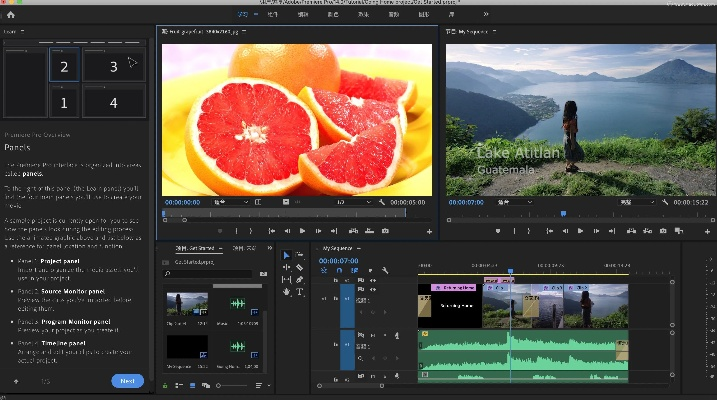This screenshot has width=717, height=400.
Task: Click the Next button in Learn panel
Action: coord(127,381)
